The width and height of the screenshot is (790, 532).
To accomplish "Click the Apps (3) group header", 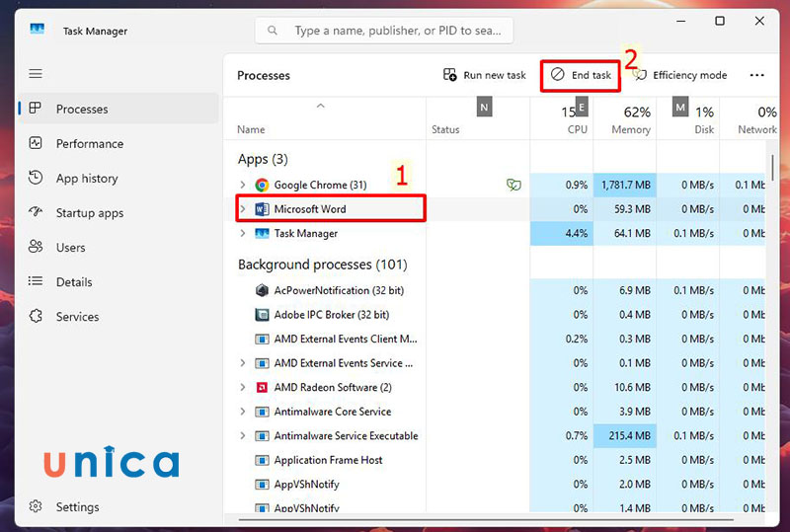I will click(263, 159).
